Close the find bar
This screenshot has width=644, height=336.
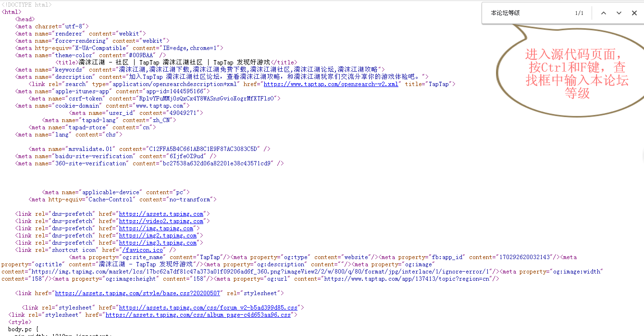coord(634,13)
